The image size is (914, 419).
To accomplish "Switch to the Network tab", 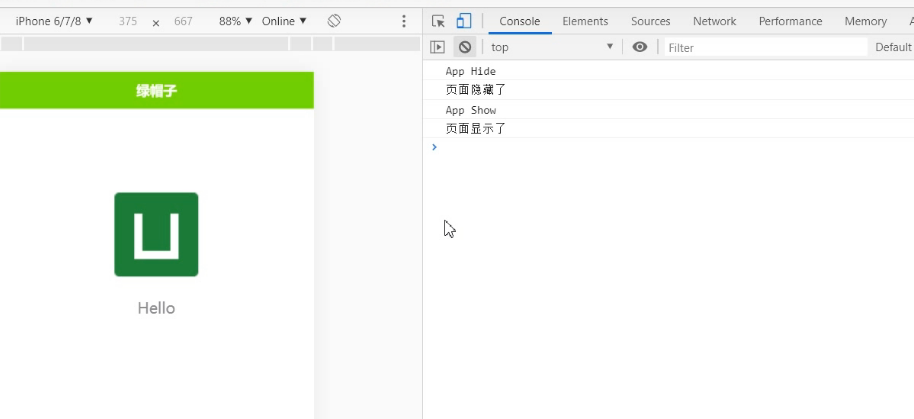I will 715,22.
